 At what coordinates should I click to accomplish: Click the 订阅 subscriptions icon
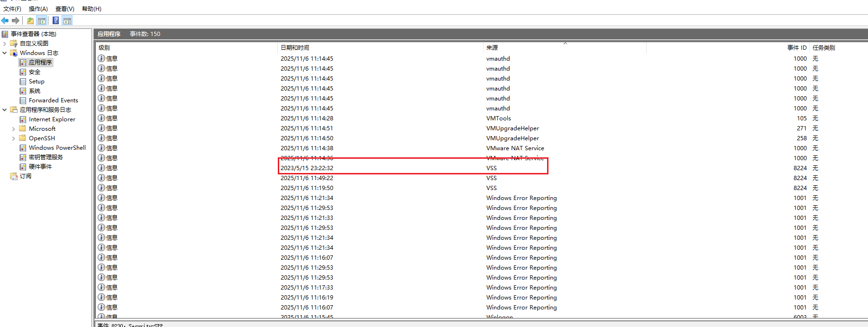pos(14,176)
